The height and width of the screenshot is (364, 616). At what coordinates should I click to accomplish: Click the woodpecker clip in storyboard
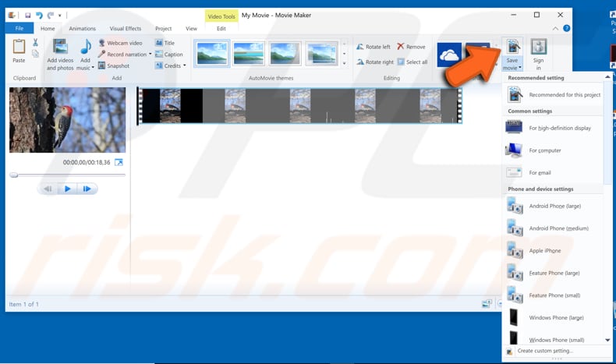click(299, 106)
